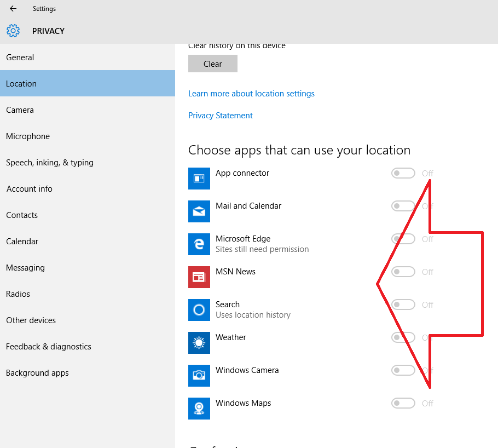
Task: Click the App connector icon
Action: (199, 179)
